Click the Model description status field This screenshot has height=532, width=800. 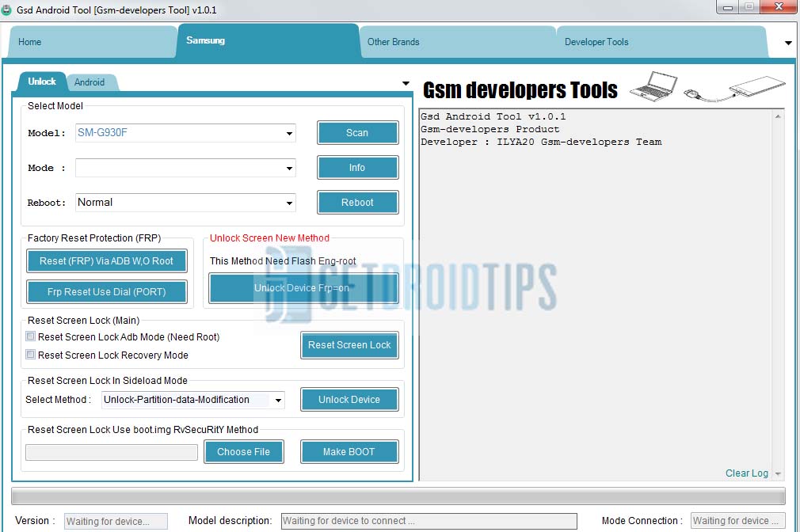click(x=429, y=521)
